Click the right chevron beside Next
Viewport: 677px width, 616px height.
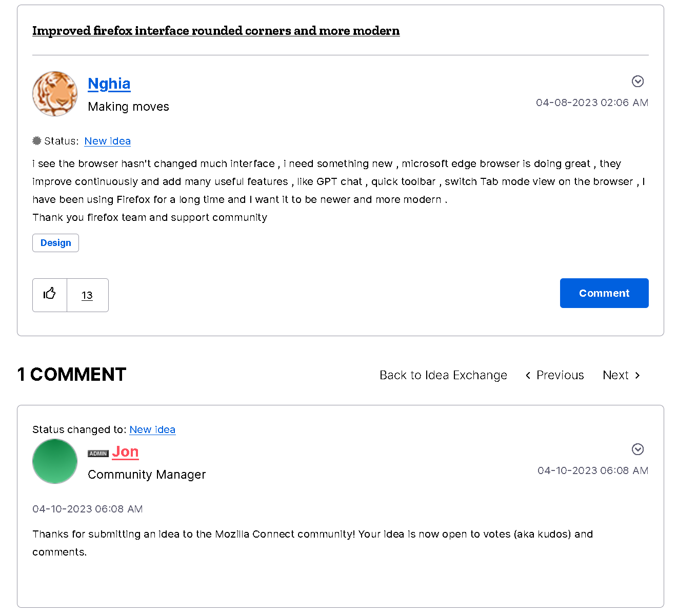click(638, 376)
